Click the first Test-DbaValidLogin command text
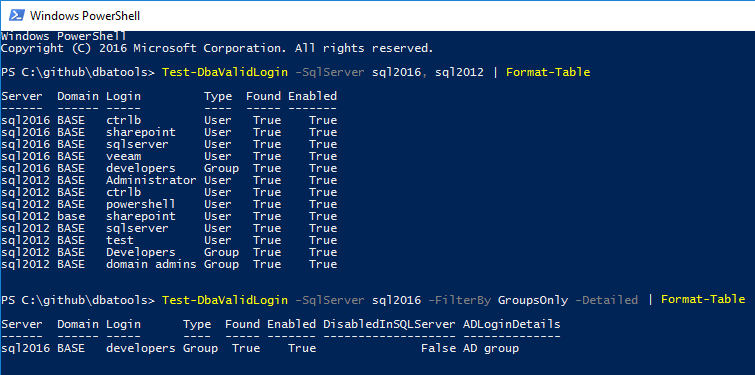 (225, 72)
